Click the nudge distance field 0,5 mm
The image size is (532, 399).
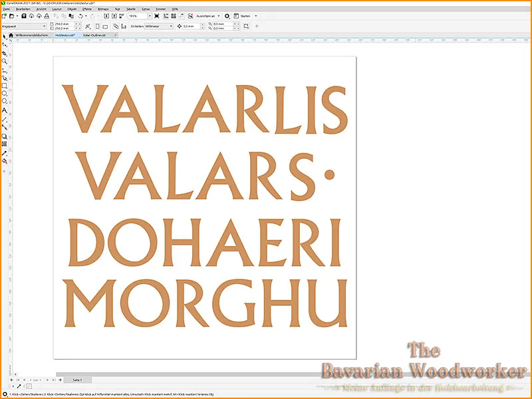(x=192, y=26)
